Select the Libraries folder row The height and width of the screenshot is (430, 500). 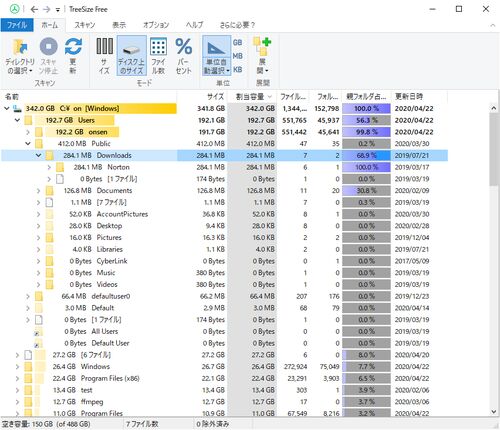pyautogui.click(x=224, y=249)
